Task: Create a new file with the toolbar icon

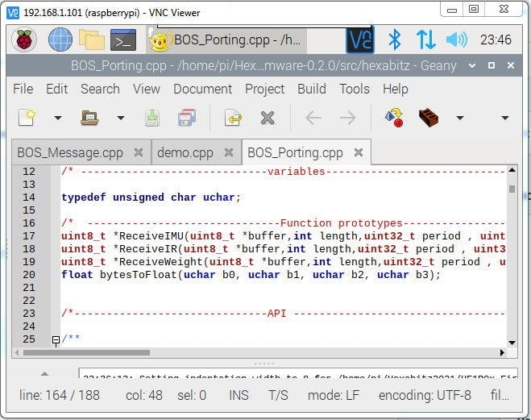Action: [x=27, y=118]
